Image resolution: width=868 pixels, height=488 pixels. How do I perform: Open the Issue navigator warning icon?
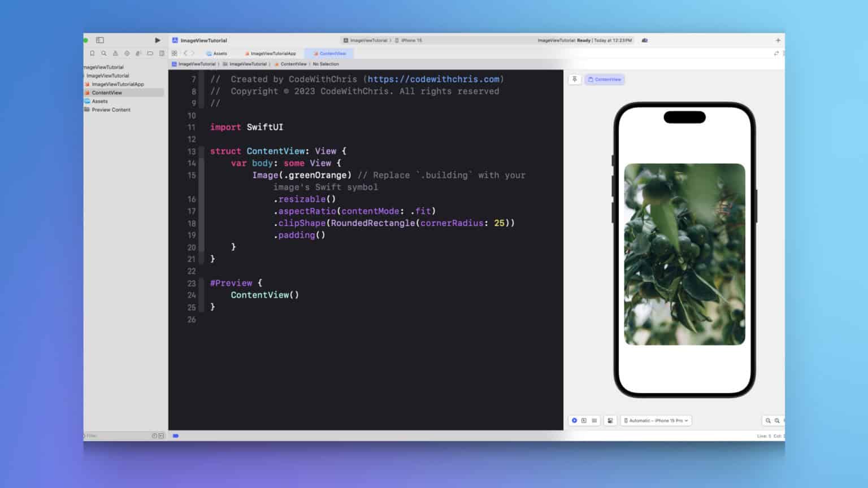pyautogui.click(x=115, y=54)
